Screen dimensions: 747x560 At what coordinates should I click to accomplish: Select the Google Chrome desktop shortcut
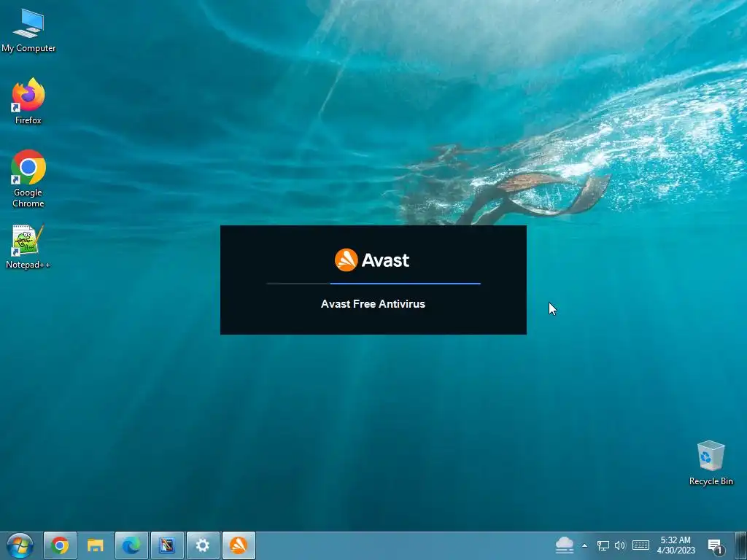coord(28,179)
